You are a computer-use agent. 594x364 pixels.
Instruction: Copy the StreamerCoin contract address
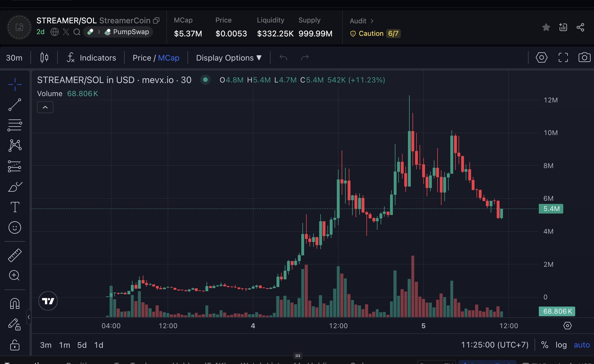[156, 20]
